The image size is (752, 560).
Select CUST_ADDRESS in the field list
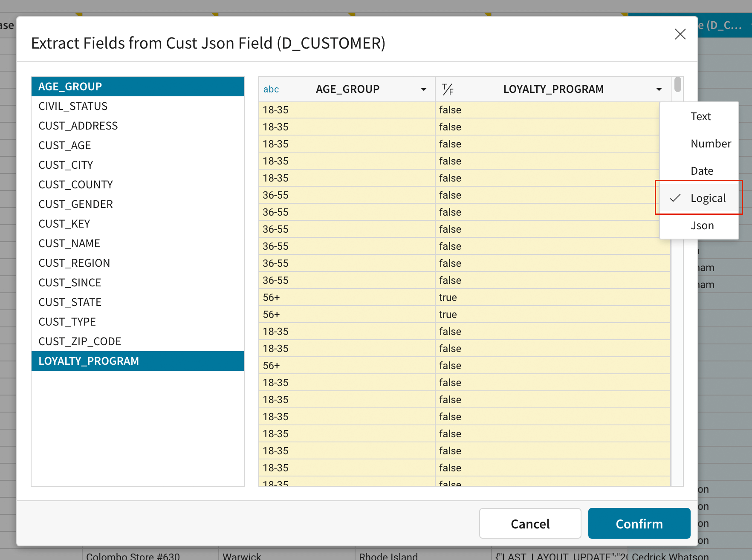(x=138, y=126)
